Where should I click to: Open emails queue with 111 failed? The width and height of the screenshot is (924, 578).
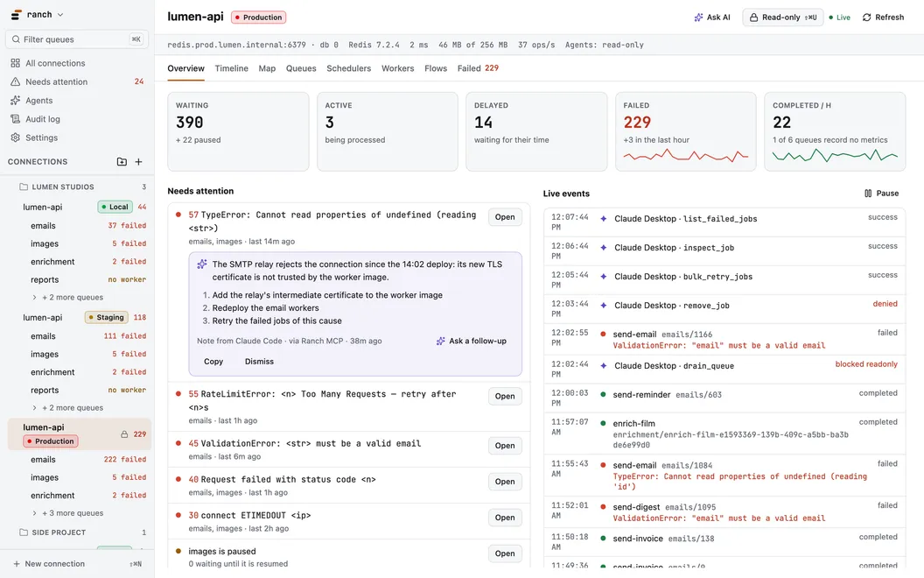click(87, 336)
